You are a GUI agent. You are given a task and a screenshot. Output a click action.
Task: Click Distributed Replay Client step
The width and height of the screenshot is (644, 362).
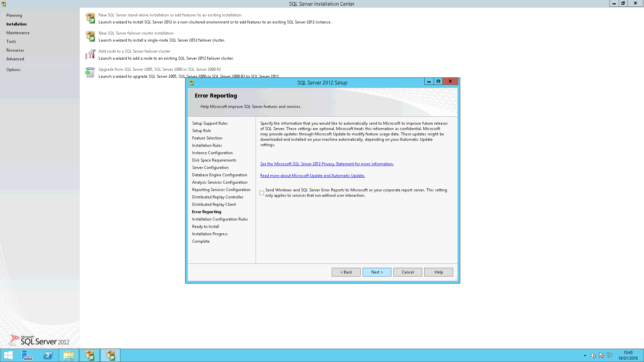click(214, 204)
